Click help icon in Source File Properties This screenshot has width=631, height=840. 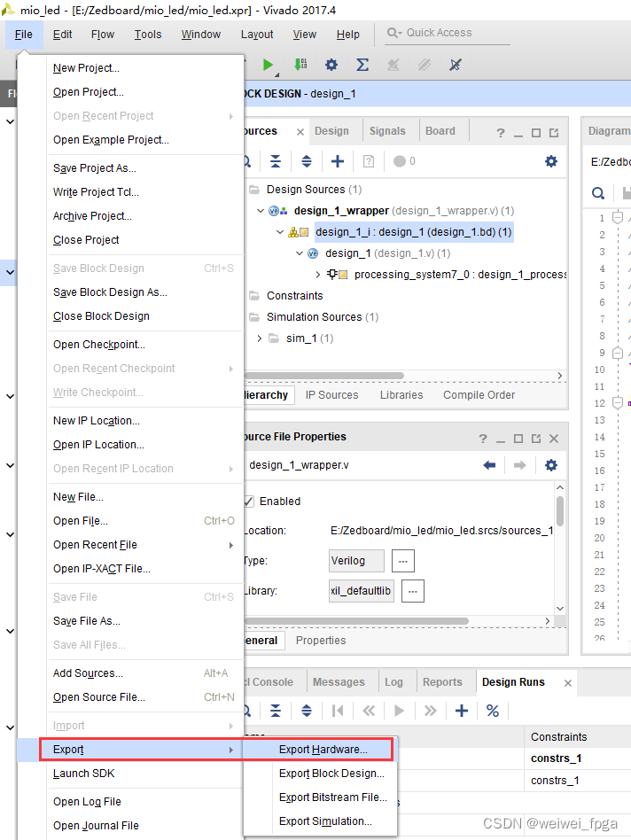(483, 439)
